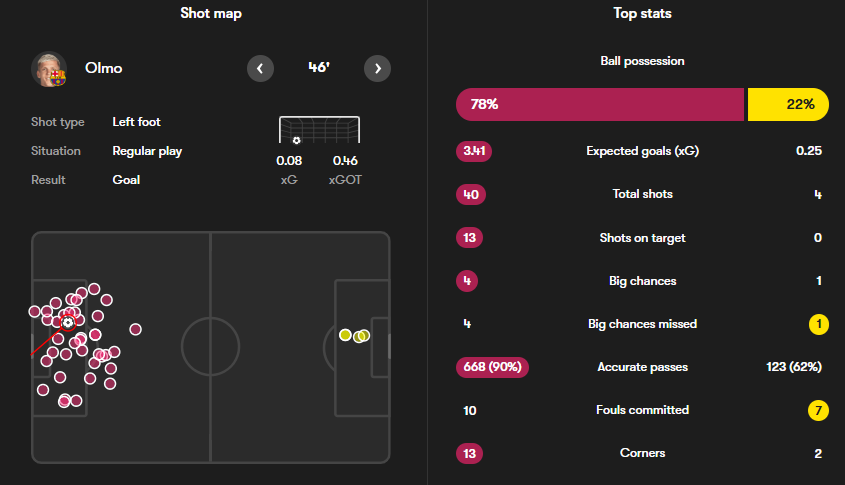The height and width of the screenshot is (485, 845).
Task: Select the 668 (90%) accurate passes badge
Action: tap(493, 367)
